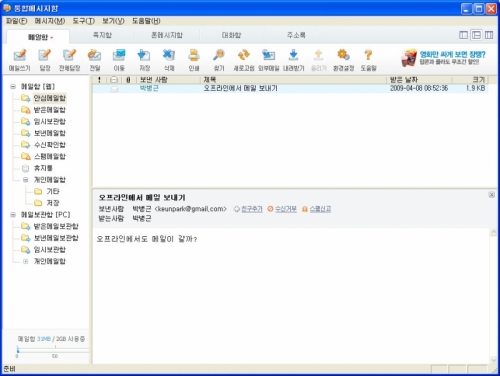Click the 메일쓰기 compose mail icon
This screenshot has width=500, height=376.
coord(20,55)
